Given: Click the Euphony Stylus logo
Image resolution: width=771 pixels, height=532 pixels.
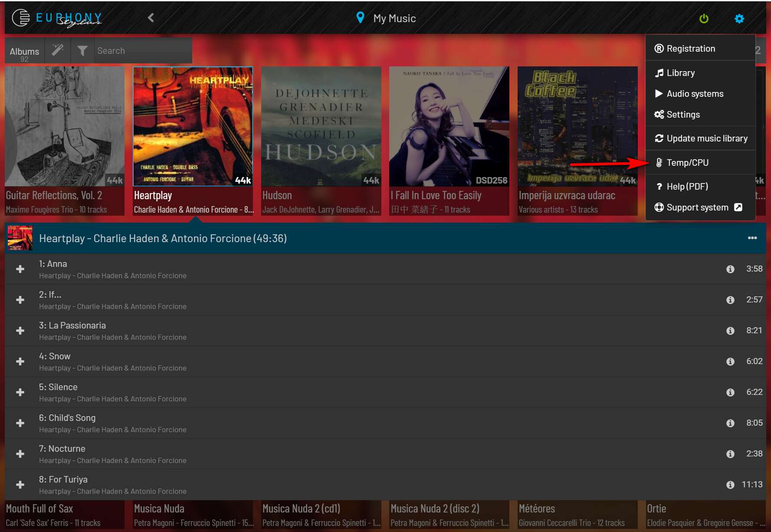Looking at the screenshot, I should click(57, 18).
